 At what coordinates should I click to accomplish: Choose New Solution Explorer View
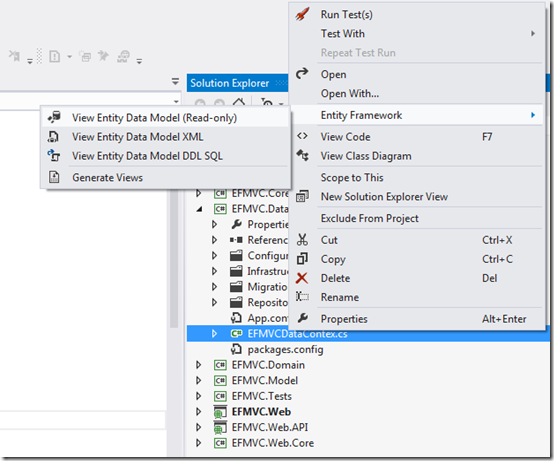pyautogui.click(x=384, y=196)
